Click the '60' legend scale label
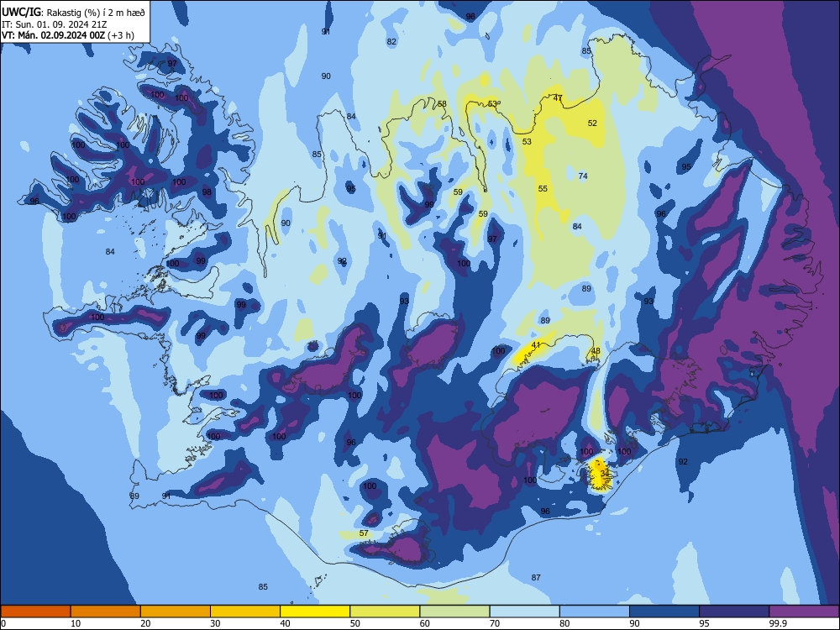Screen dimensions: 840x630 tap(425, 623)
